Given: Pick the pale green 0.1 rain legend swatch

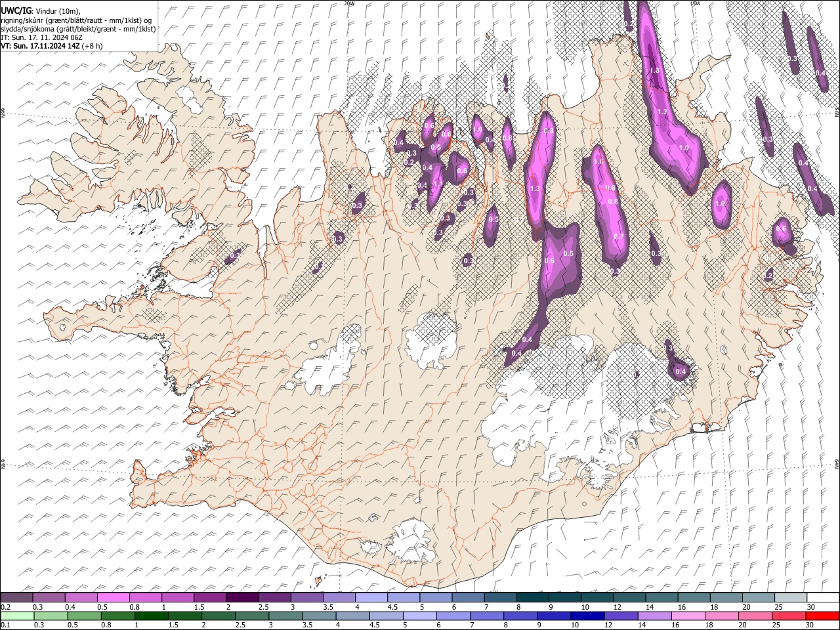Looking at the screenshot, I should pyautogui.click(x=16, y=616).
